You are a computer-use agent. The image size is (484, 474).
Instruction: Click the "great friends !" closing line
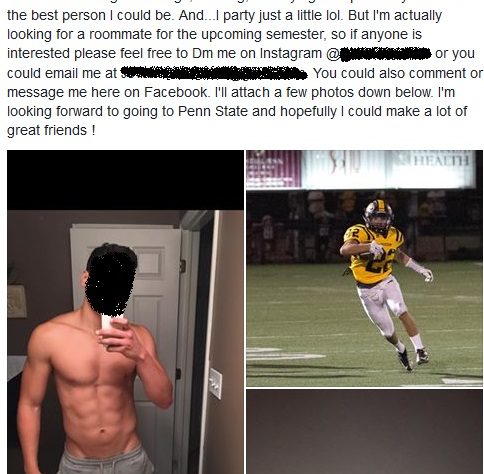51,131
